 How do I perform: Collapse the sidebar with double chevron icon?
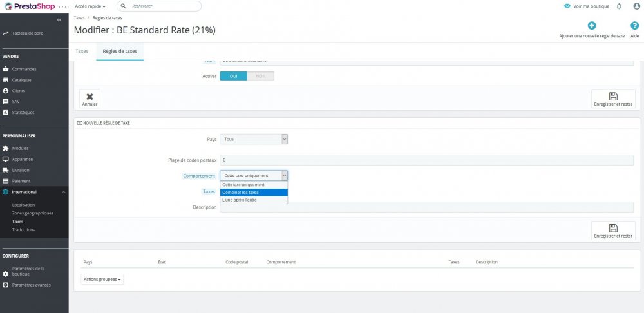click(x=59, y=20)
